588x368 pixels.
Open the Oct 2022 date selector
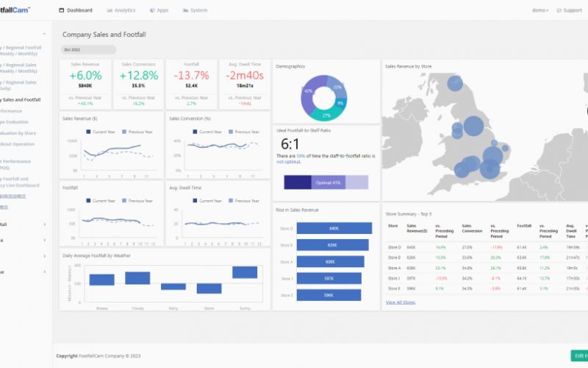point(88,49)
